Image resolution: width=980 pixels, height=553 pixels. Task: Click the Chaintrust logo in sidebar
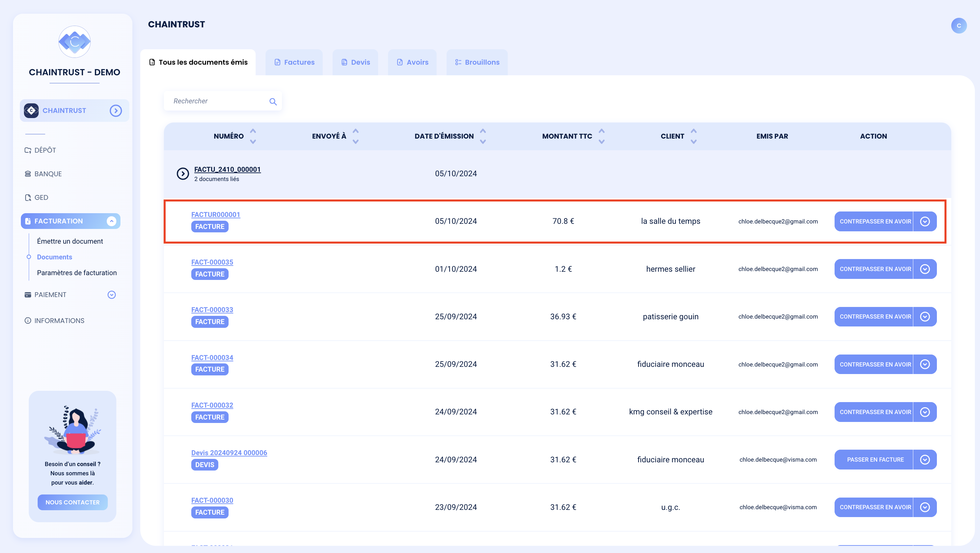click(x=75, y=42)
